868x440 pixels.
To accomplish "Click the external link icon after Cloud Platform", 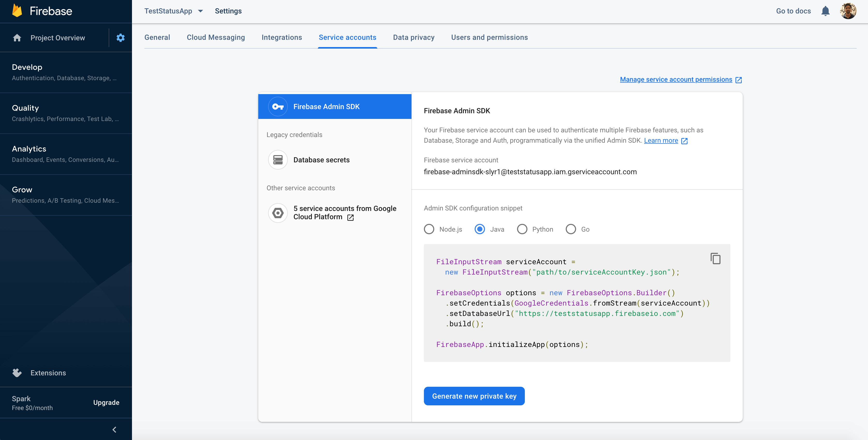I will [350, 217].
